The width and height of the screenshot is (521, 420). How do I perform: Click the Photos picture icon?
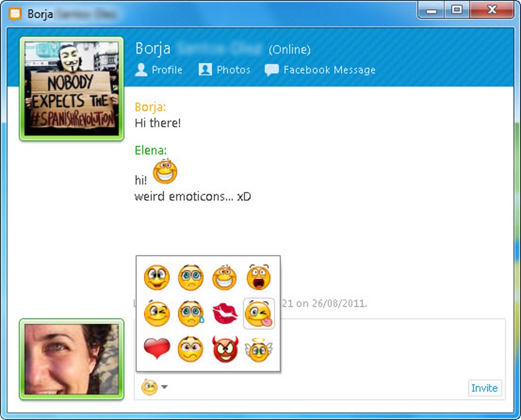pos(205,69)
